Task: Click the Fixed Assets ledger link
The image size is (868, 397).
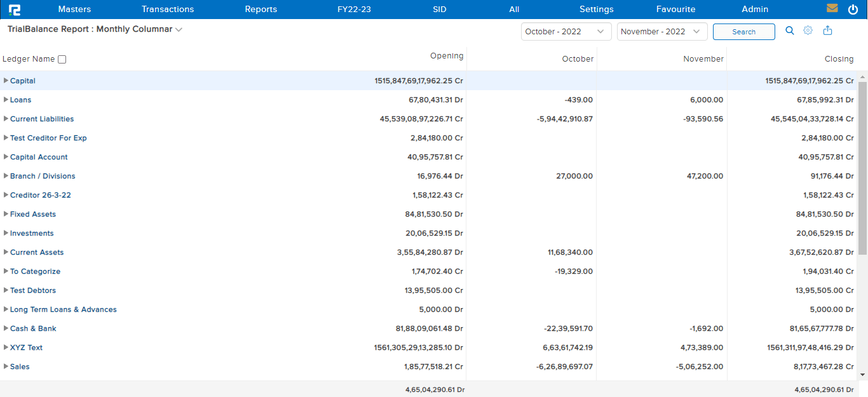Action: click(33, 214)
